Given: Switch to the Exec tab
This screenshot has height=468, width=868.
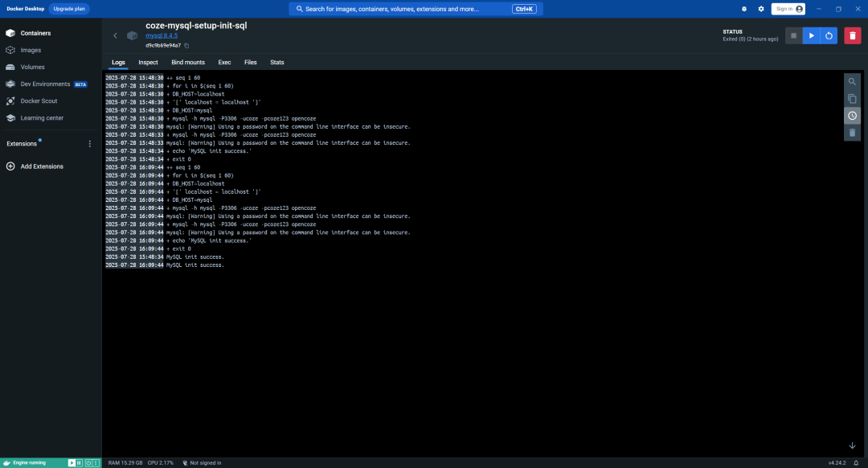Looking at the screenshot, I should (224, 63).
